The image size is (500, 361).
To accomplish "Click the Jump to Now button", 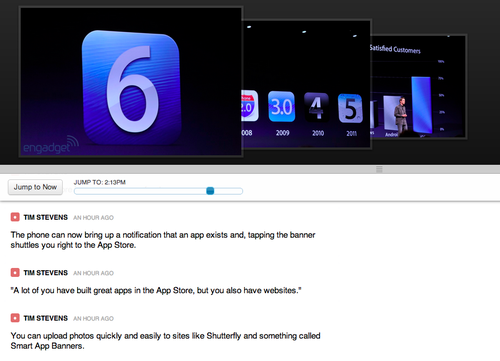I will pyautogui.click(x=35, y=187).
